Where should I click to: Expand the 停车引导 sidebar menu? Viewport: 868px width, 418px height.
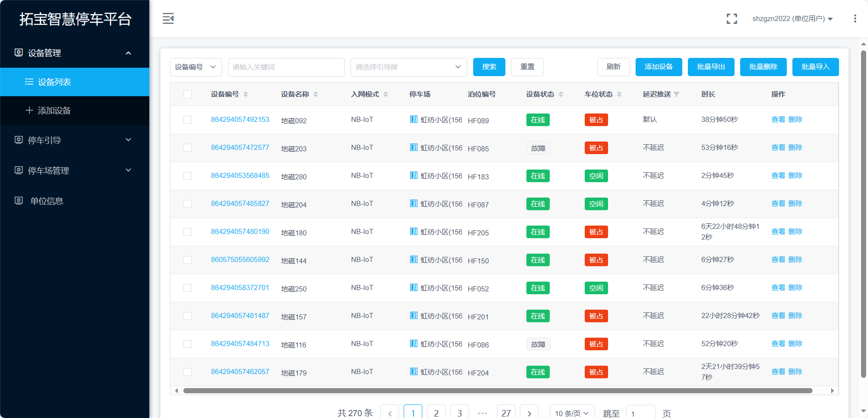tap(75, 140)
